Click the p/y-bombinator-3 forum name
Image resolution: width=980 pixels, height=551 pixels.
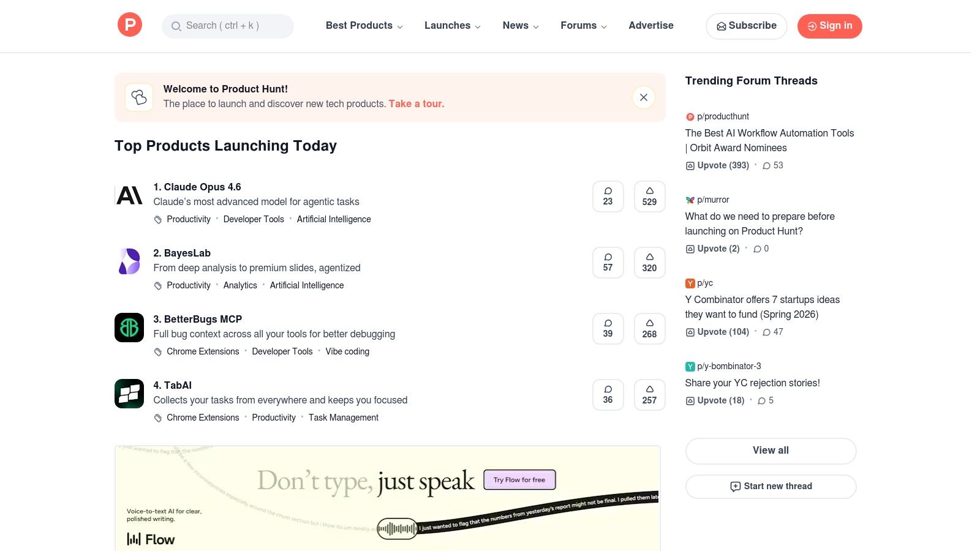tap(729, 366)
